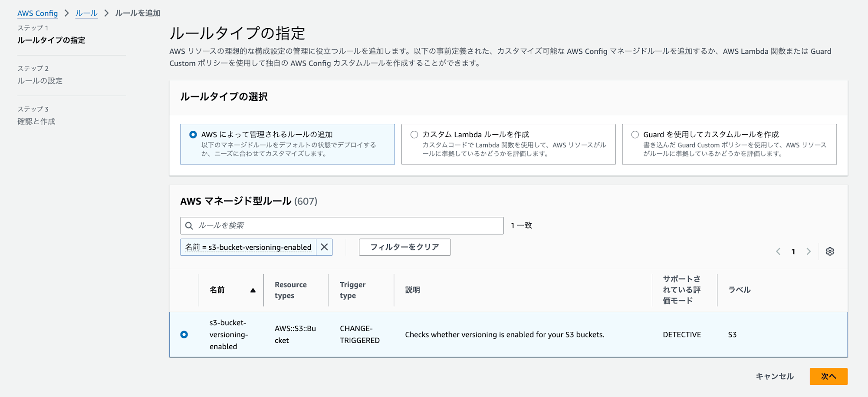
Task: Click the AWS::S3::Bucket resource type cell
Action: pyautogui.click(x=295, y=334)
